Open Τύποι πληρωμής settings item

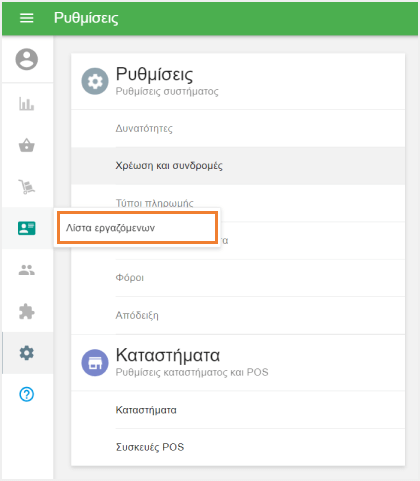238,203
